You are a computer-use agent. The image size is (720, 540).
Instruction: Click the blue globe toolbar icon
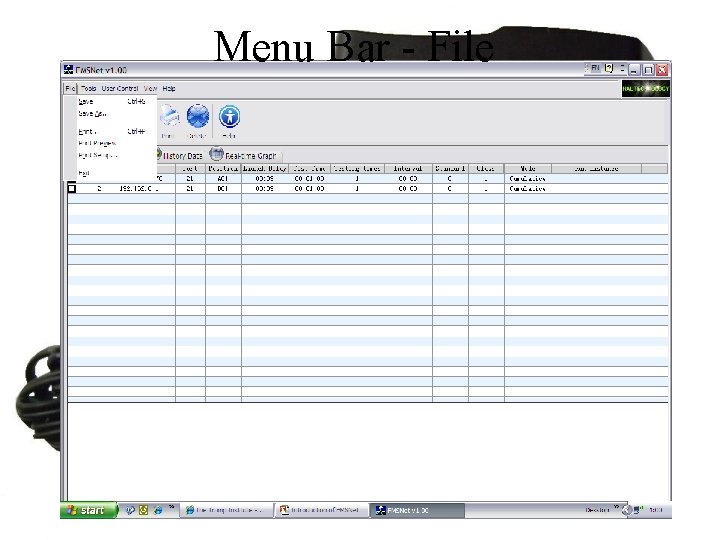pos(197,117)
